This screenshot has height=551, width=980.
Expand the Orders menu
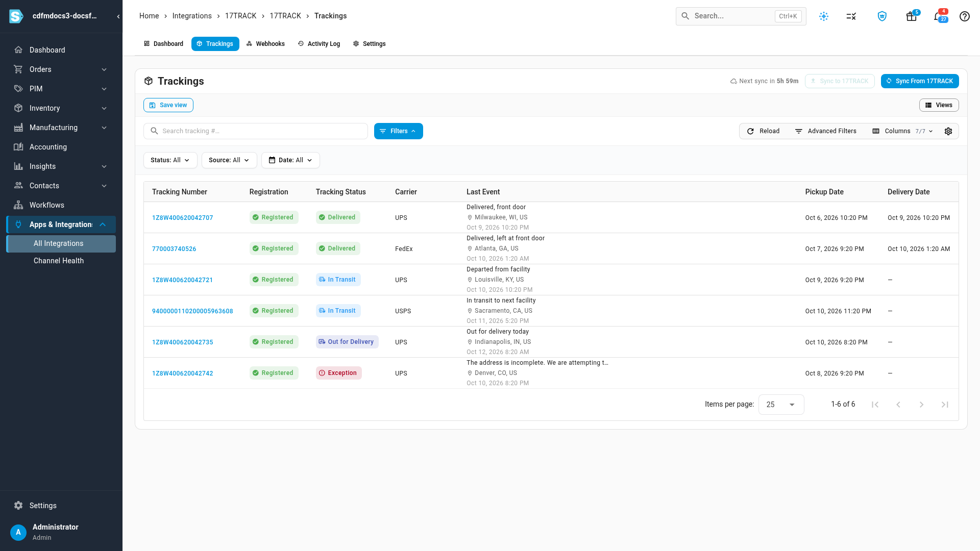point(61,69)
